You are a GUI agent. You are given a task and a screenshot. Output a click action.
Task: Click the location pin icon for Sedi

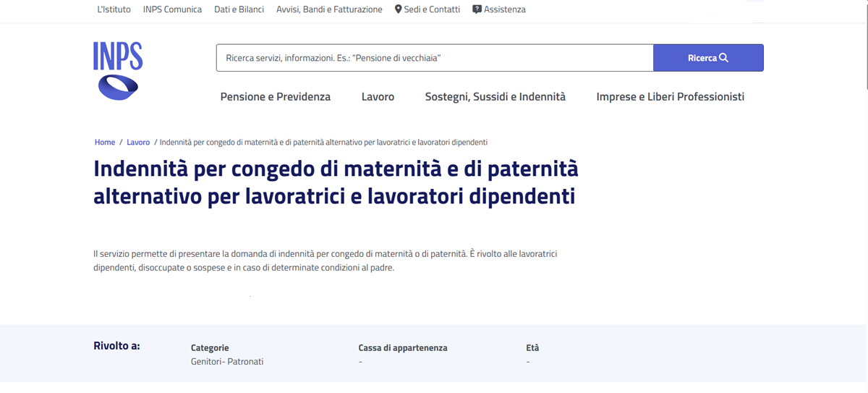(398, 9)
